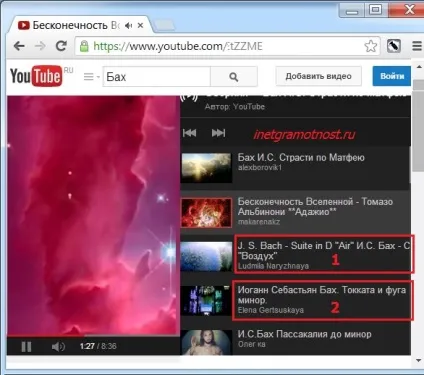Screen dimensions: 424x375
Task: Skip to previous playlist track
Action: pyautogui.click(x=190, y=133)
